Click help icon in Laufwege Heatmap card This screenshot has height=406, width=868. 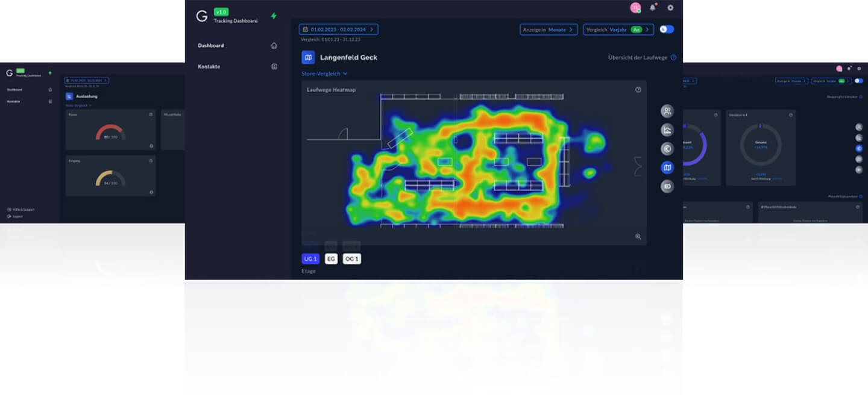click(x=638, y=90)
